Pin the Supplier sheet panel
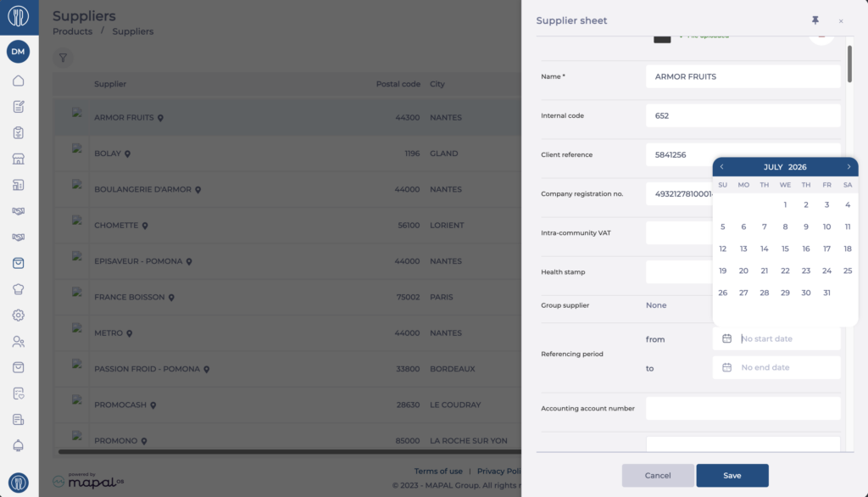Viewport: 868px width, 497px height. click(815, 20)
